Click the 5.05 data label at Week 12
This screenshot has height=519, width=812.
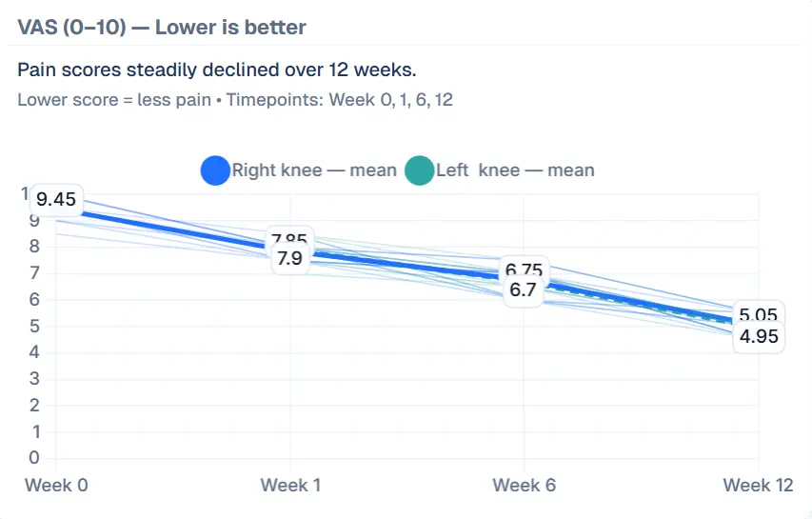coord(759,316)
